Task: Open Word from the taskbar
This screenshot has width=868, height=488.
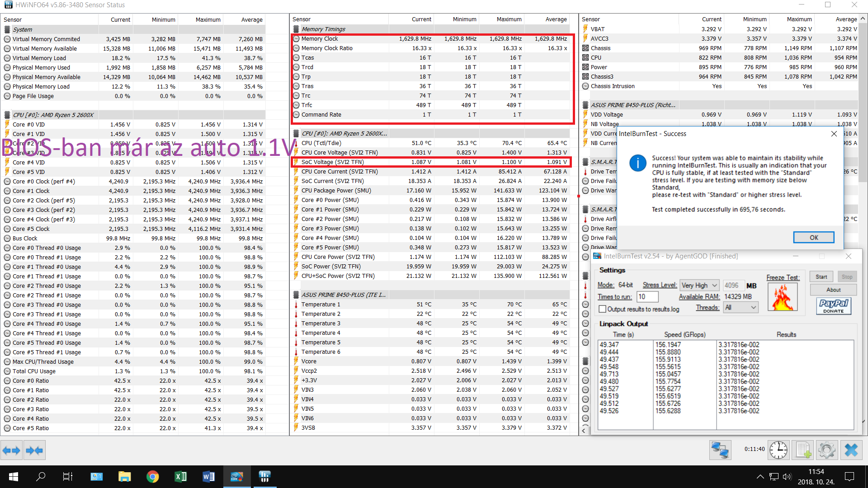Action: point(208,477)
